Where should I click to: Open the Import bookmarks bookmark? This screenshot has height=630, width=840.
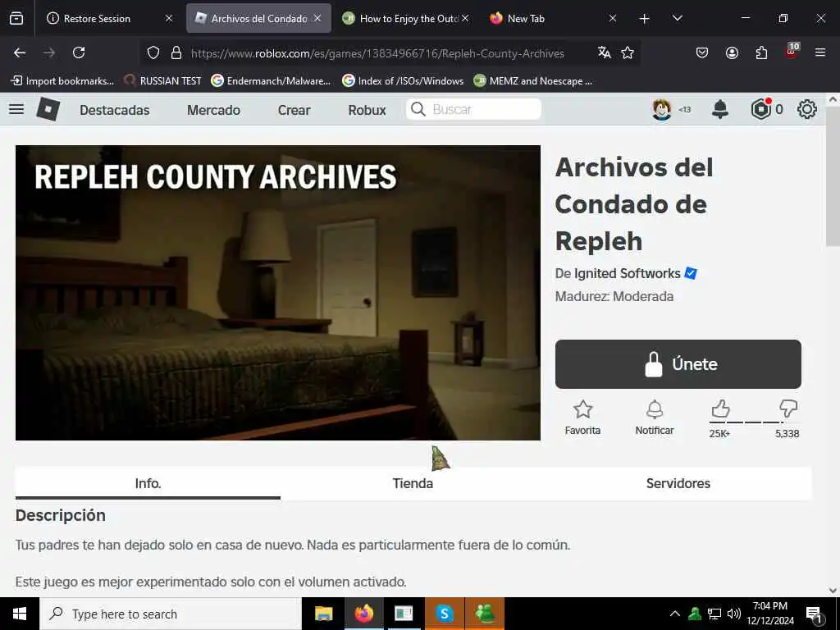[x=62, y=81]
